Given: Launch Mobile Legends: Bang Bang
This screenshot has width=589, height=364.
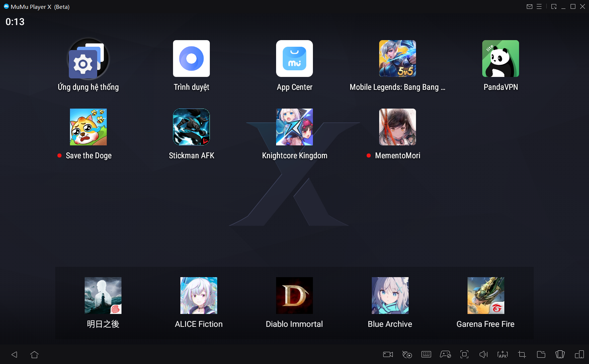Looking at the screenshot, I should (x=398, y=59).
